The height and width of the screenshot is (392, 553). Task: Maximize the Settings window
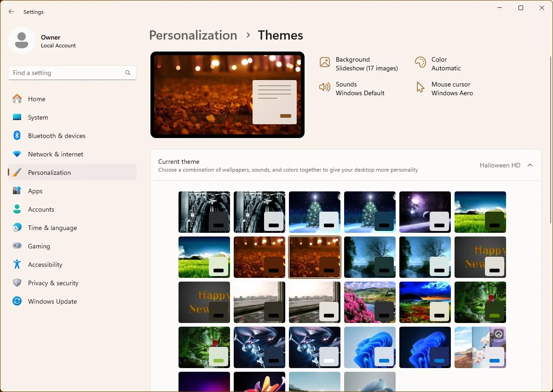pos(521,8)
